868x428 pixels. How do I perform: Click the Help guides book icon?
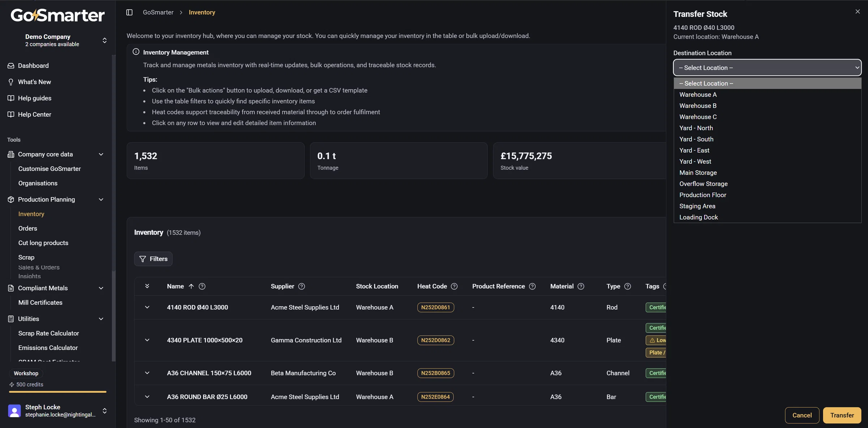(x=11, y=98)
